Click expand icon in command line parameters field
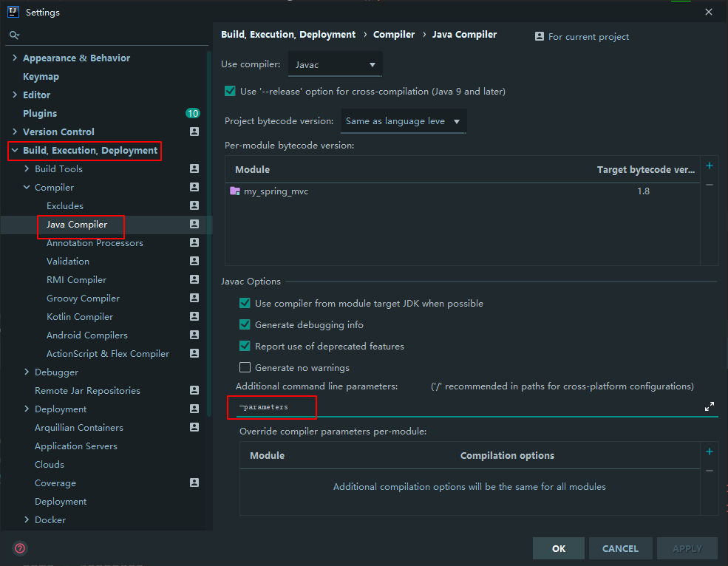 (x=709, y=406)
